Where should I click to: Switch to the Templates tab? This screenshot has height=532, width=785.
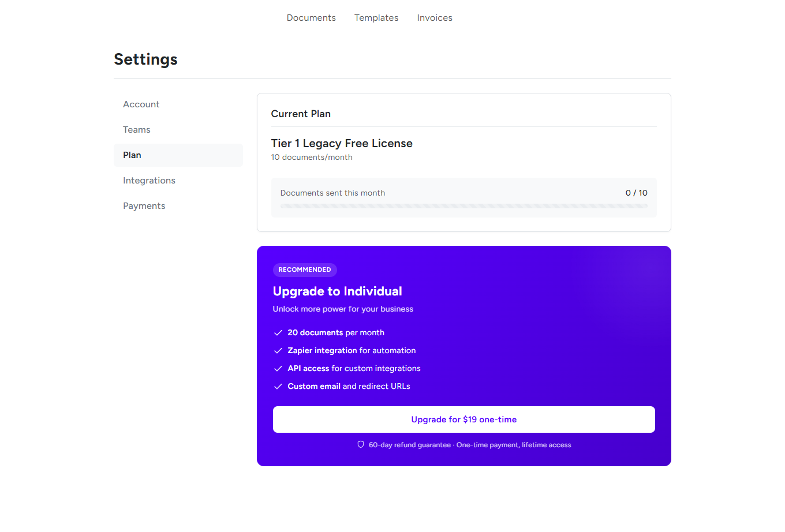click(376, 18)
